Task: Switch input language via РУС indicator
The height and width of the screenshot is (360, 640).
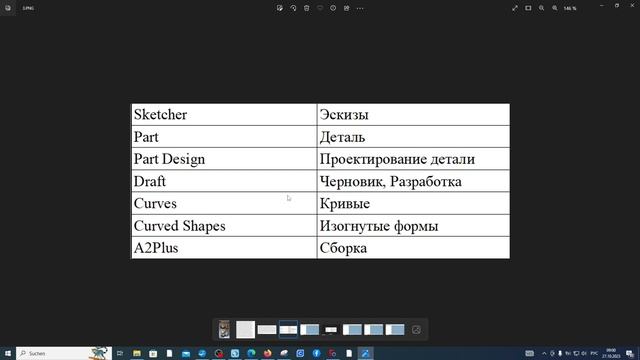Action: pos(594,353)
